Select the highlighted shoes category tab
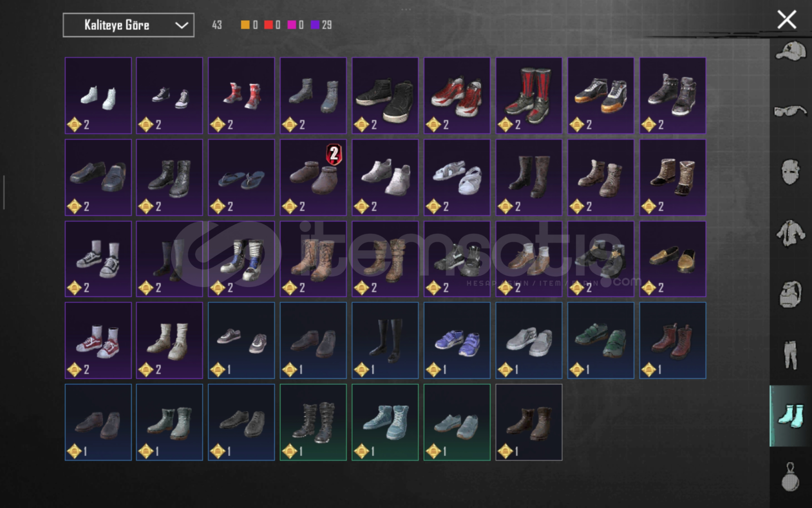The image size is (812, 508). point(790,416)
